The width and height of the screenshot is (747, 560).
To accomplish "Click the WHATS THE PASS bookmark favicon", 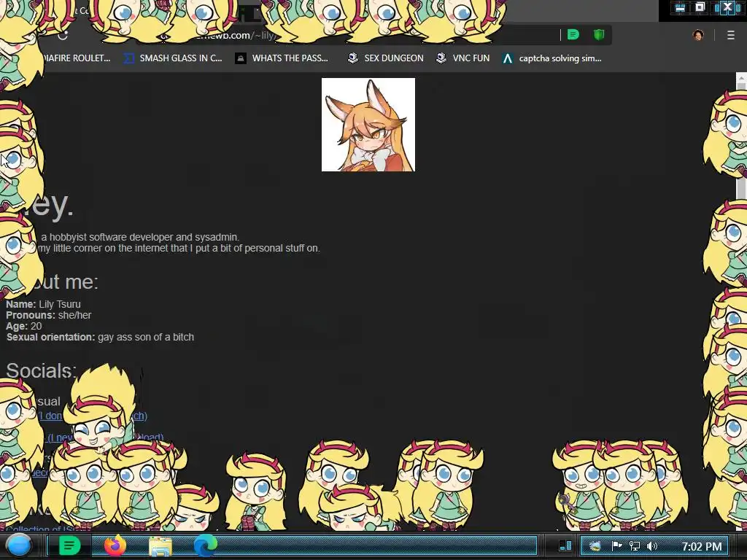I will click(241, 58).
